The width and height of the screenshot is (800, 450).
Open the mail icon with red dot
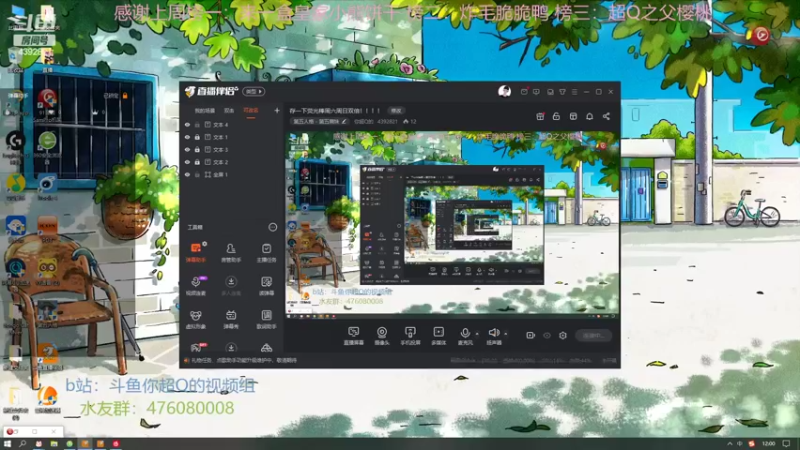(524, 92)
